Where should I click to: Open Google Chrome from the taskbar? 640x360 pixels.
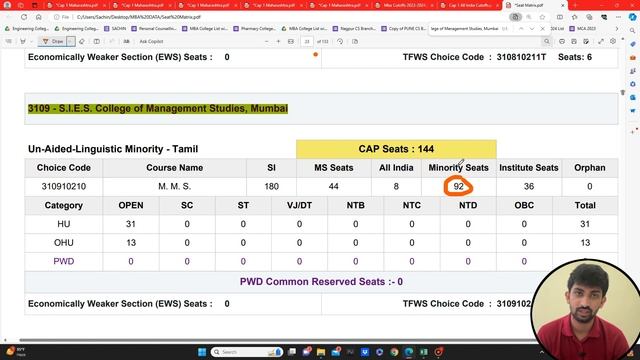[x=394, y=352]
